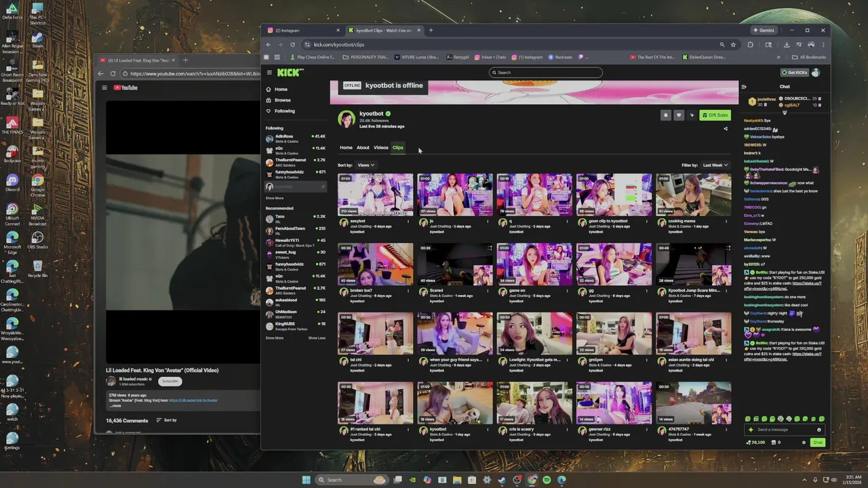Click the Send a message chat input

click(785, 430)
